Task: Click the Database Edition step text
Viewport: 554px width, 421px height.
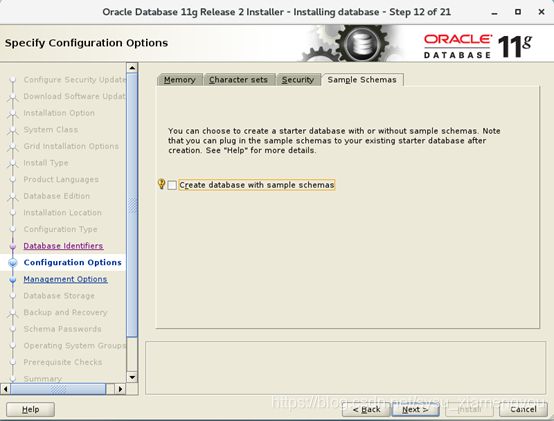Action: coord(57,196)
